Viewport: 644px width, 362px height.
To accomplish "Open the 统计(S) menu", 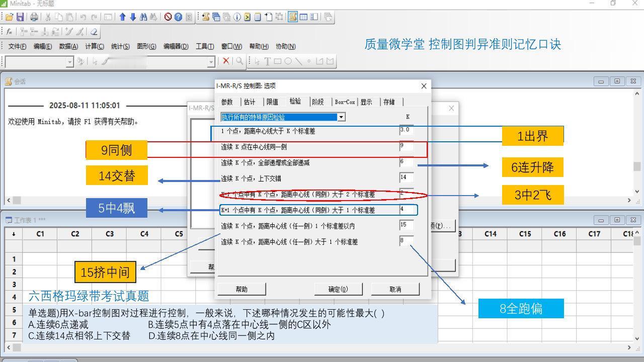I will point(120,46).
